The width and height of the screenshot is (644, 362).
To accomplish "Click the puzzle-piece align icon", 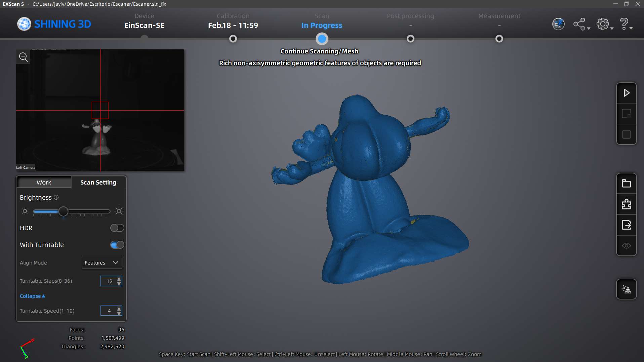I will pos(626,204).
